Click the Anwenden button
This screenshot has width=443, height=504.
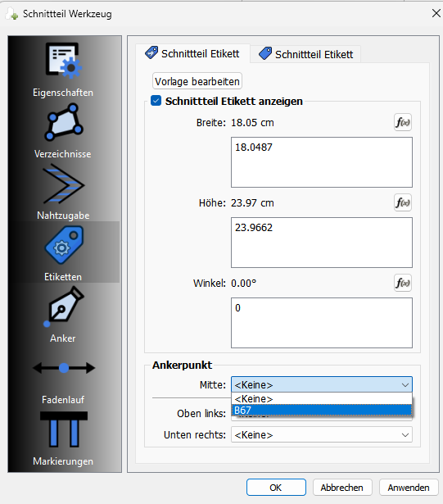(x=409, y=488)
